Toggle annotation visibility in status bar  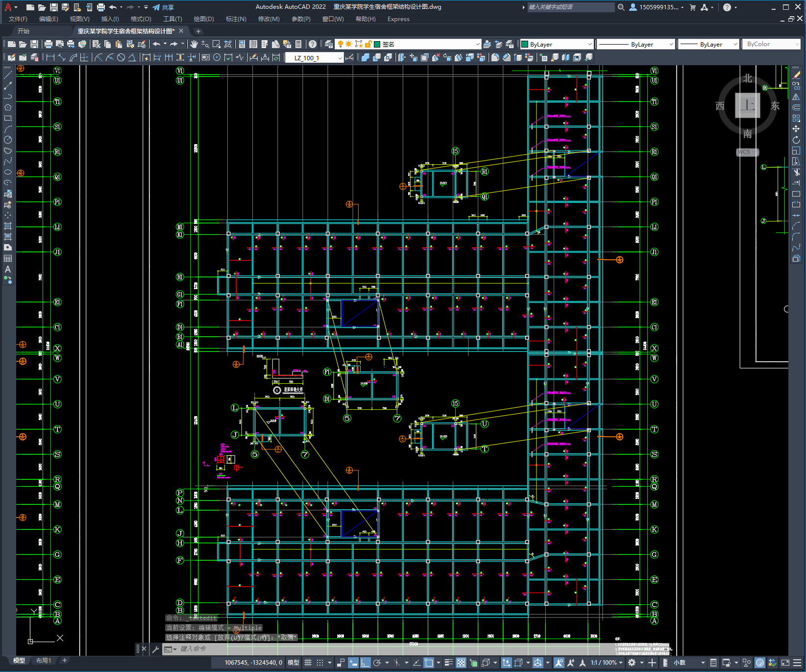(559, 663)
